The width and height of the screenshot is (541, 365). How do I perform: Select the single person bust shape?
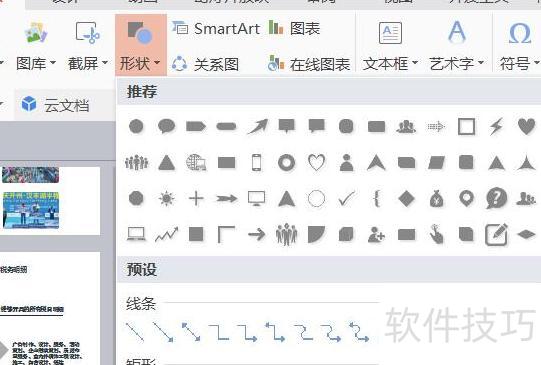(x=346, y=162)
